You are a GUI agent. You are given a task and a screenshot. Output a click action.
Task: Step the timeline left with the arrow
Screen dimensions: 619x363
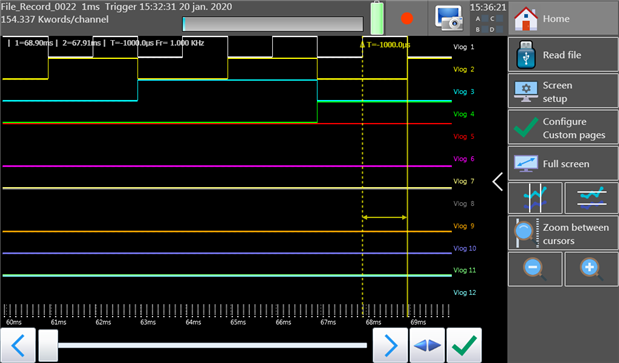coord(18,345)
